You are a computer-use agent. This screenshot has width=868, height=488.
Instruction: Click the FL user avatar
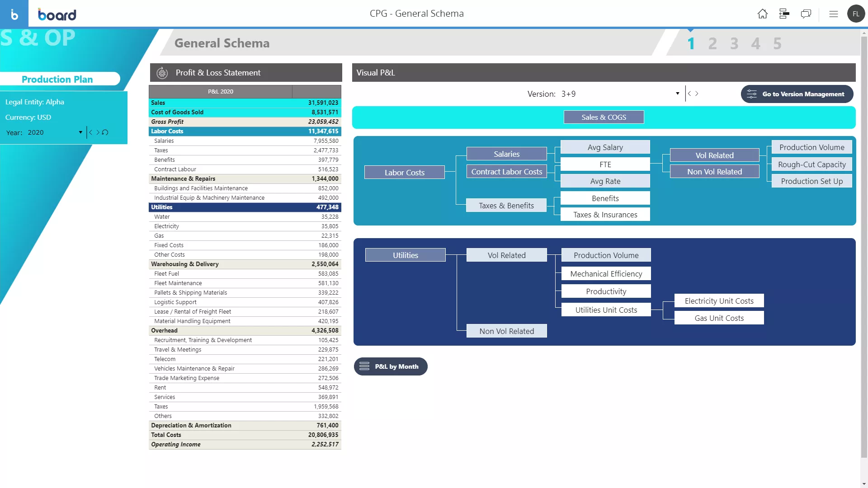(856, 14)
